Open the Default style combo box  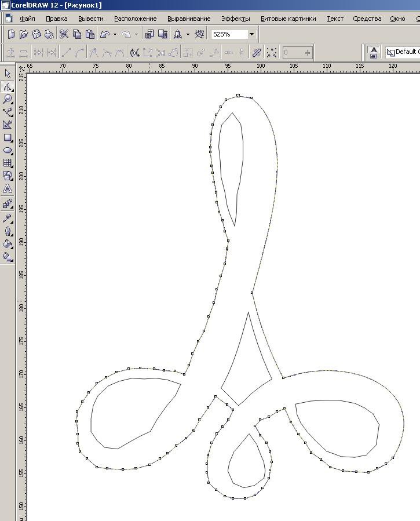click(x=403, y=52)
